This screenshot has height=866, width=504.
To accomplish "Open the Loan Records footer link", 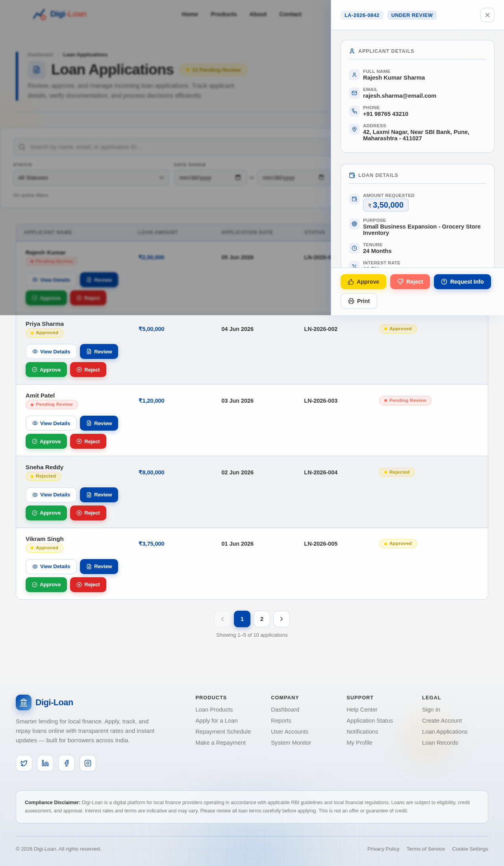I will (440, 743).
